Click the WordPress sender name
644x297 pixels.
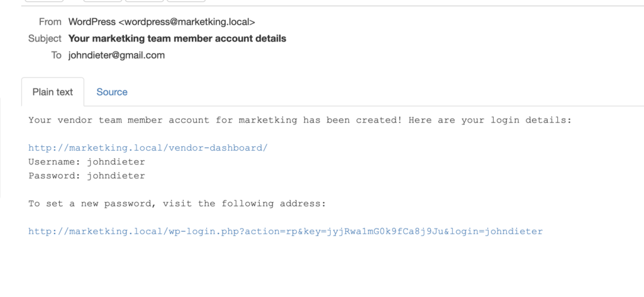point(92,22)
